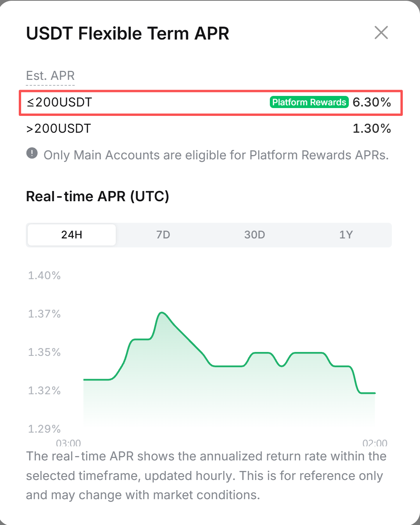Click the 02:00 end time axis label

coord(375,443)
